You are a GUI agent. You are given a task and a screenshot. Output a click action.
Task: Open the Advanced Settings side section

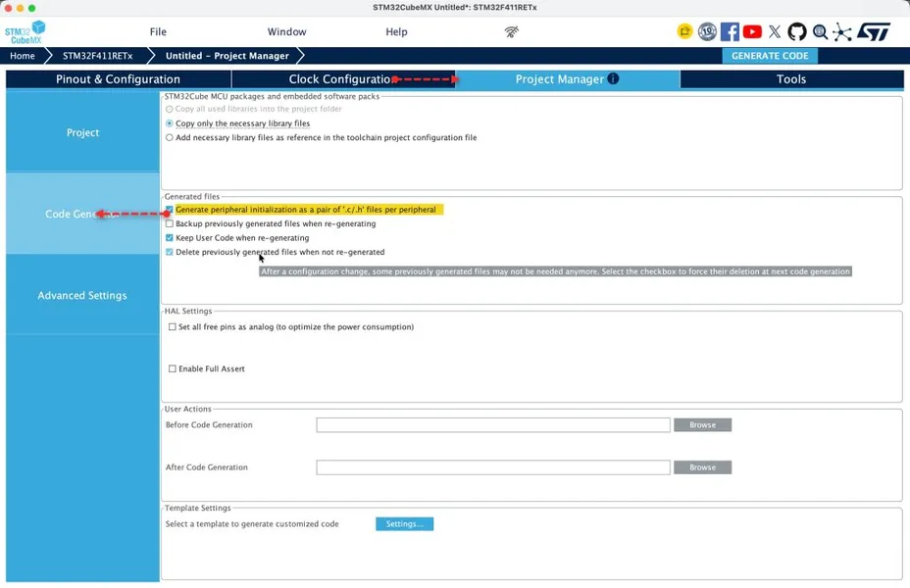click(82, 295)
